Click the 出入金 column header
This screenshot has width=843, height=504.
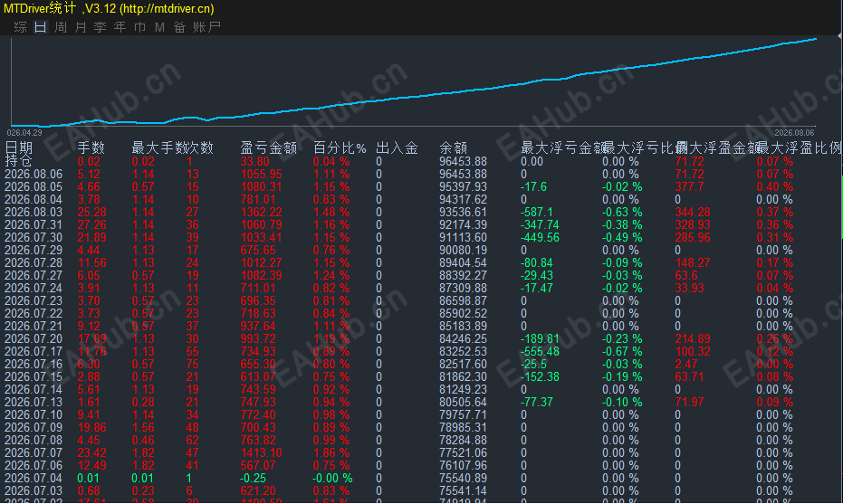click(397, 147)
